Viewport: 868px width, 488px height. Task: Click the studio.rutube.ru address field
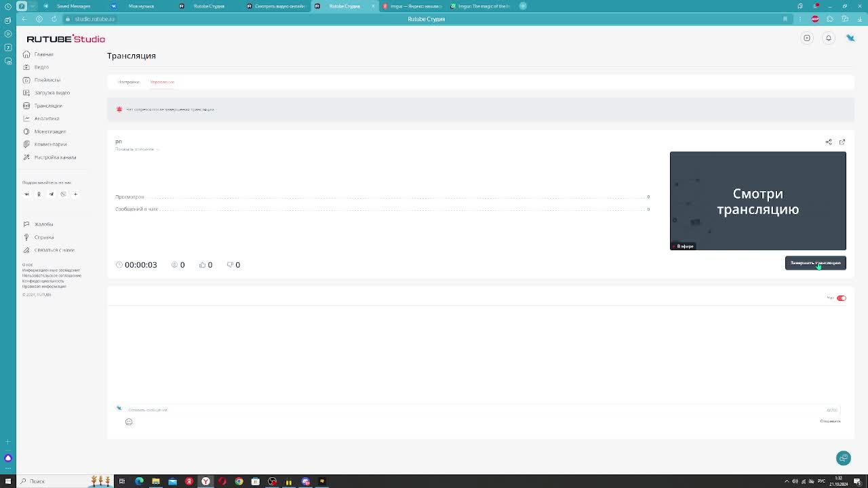[94, 19]
